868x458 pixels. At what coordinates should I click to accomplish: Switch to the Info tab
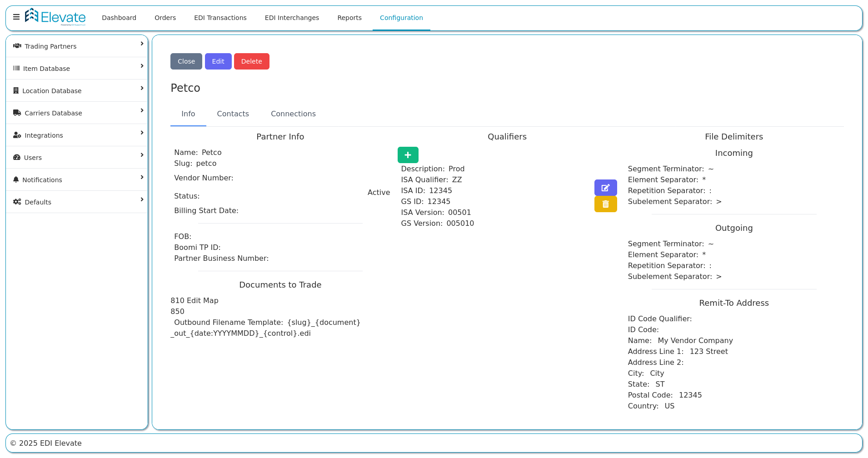click(x=188, y=114)
